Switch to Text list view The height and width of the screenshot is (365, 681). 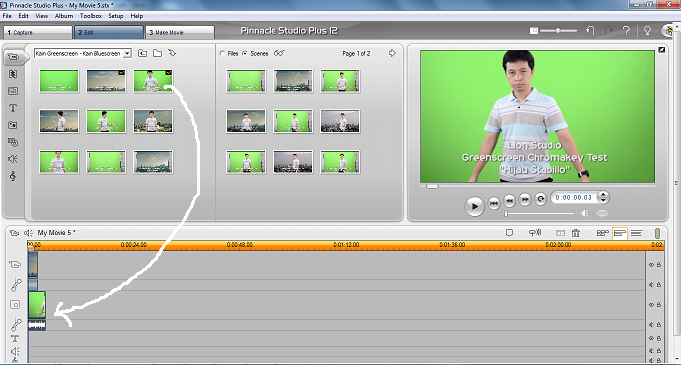(636, 233)
